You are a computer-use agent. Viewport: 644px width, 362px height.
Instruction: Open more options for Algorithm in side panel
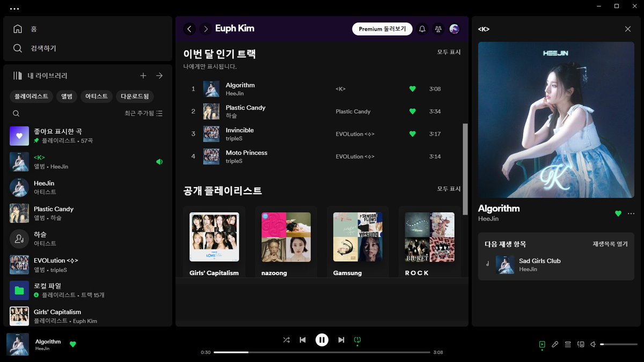click(631, 213)
